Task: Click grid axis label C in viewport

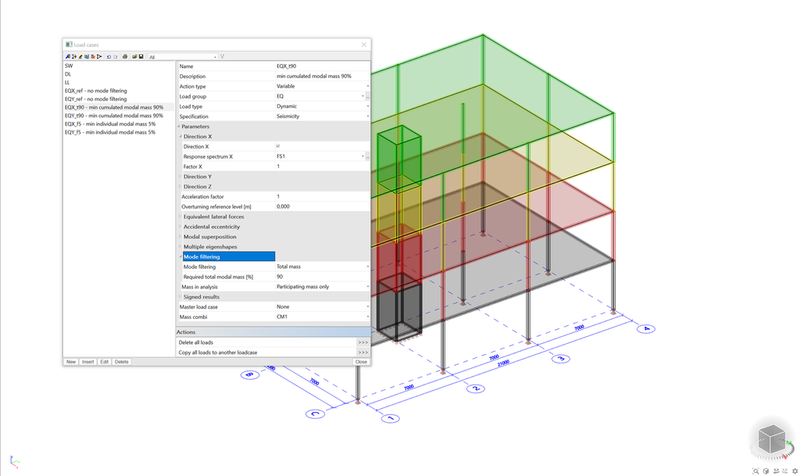Action: 315,414
